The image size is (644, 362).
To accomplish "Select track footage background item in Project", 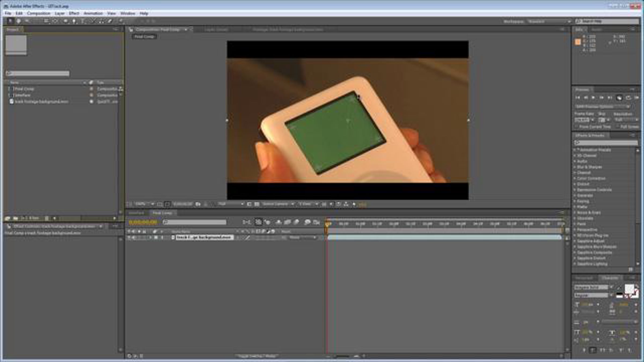I will point(42,102).
